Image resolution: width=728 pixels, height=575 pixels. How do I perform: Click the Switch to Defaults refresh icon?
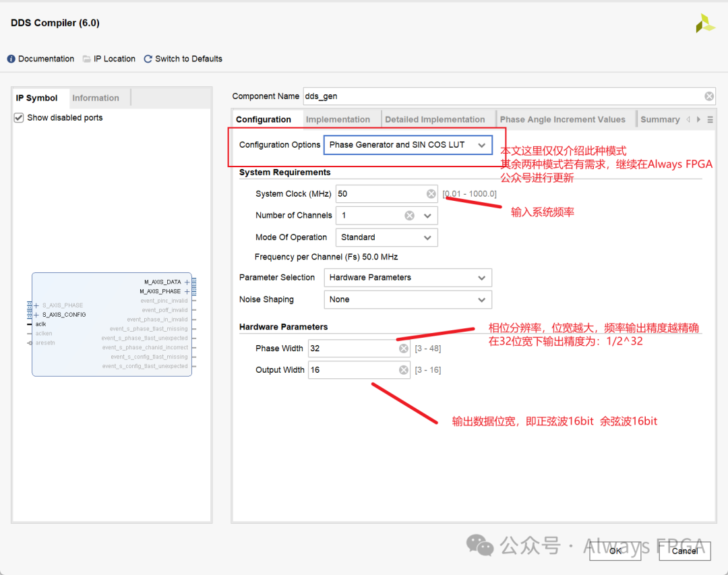point(148,59)
